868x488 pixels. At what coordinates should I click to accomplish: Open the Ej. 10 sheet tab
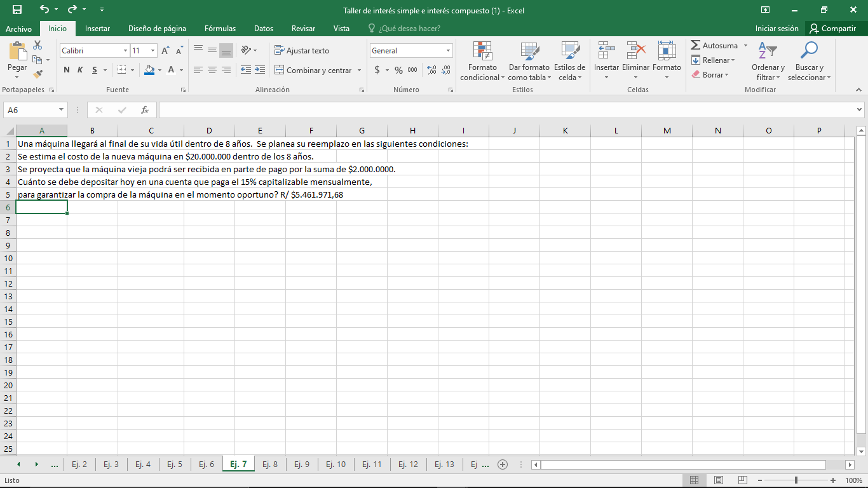(x=336, y=464)
